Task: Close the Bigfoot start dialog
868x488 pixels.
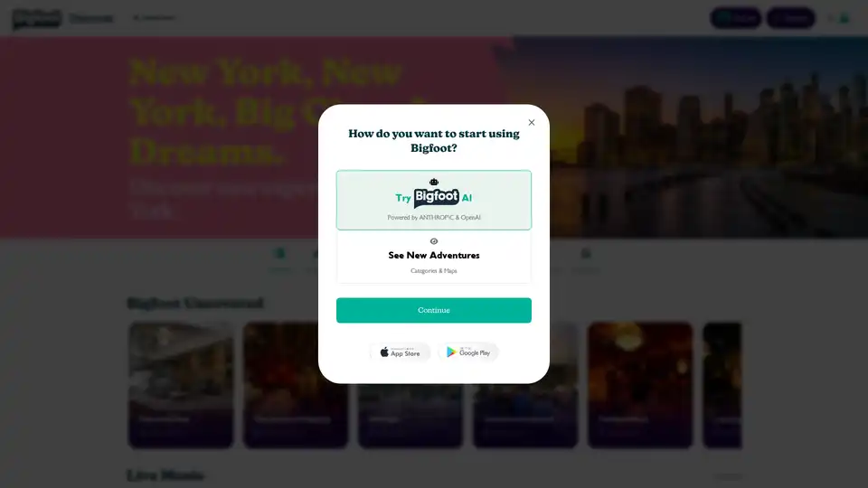Action: pos(532,122)
